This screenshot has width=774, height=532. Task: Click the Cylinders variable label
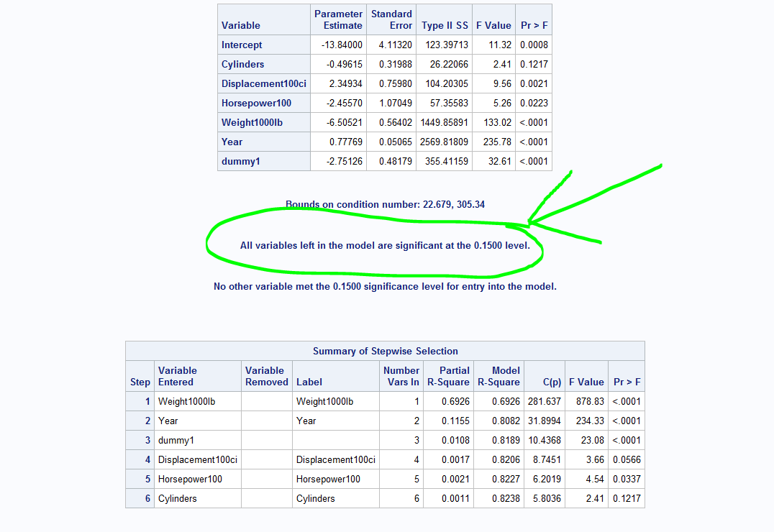coord(242,64)
